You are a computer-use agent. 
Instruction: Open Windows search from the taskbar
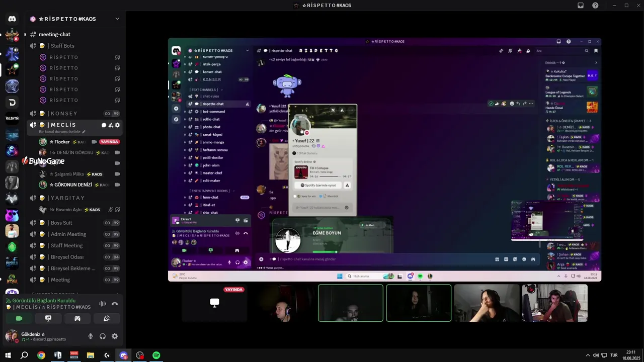point(24,355)
